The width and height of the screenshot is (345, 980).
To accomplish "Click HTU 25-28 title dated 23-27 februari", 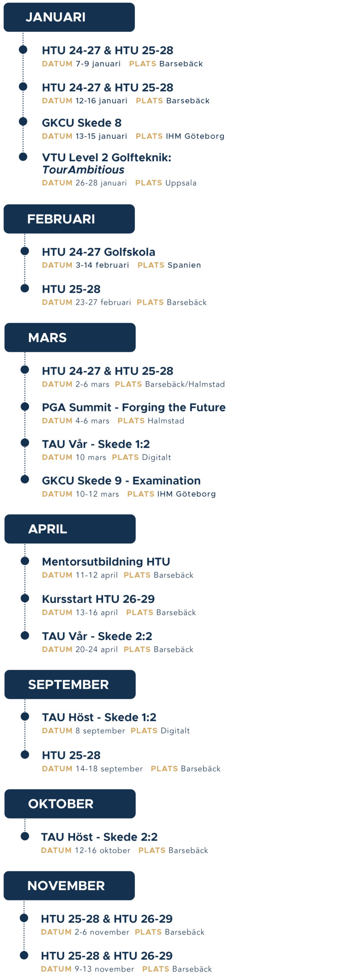I will [x=71, y=289].
